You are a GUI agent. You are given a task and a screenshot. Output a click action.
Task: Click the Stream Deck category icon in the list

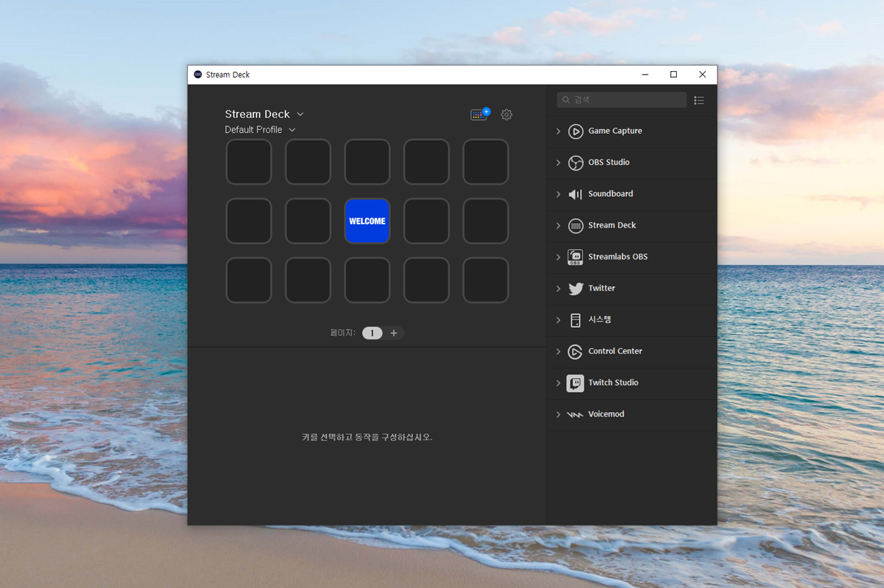point(575,226)
